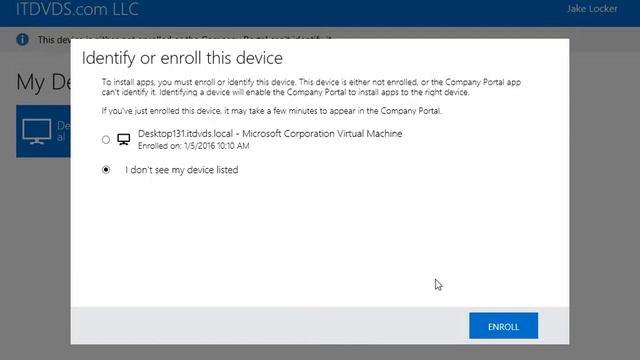
Task: Open the Jake Locker user name
Action: tap(592, 9)
